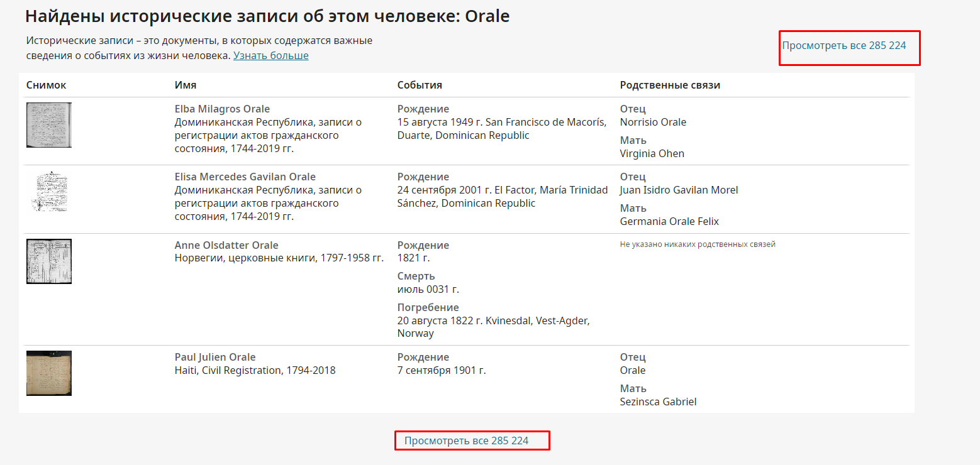Click father name Norrisio Orale
This screenshot has width=980, height=465.
pos(653,123)
